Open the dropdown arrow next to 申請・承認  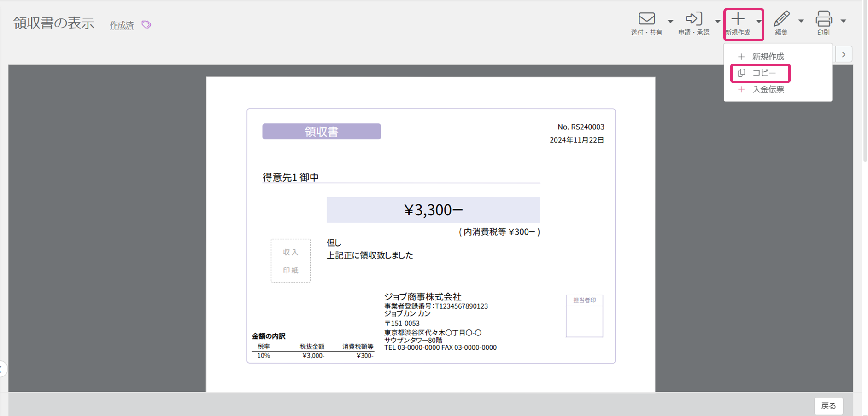pyautogui.click(x=717, y=21)
